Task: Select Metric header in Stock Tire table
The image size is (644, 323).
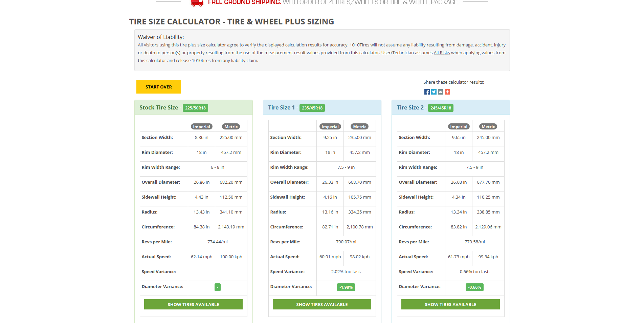Action: pyautogui.click(x=231, y=127)
